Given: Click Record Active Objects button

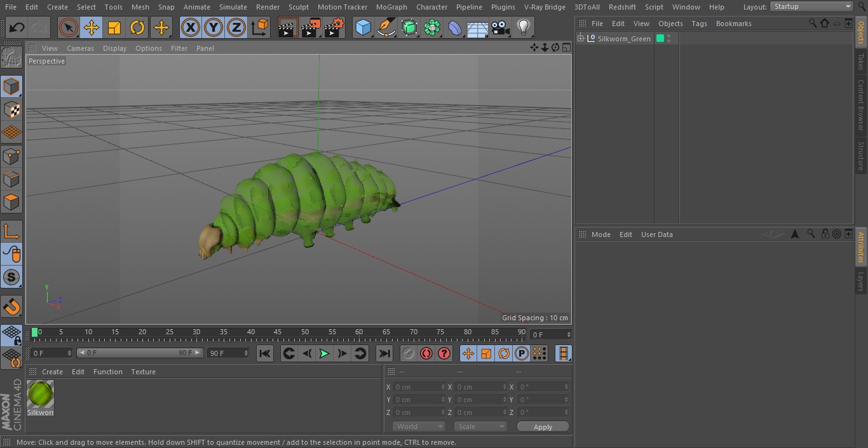Looking at the screenshot, I should (x=408, y=353).
